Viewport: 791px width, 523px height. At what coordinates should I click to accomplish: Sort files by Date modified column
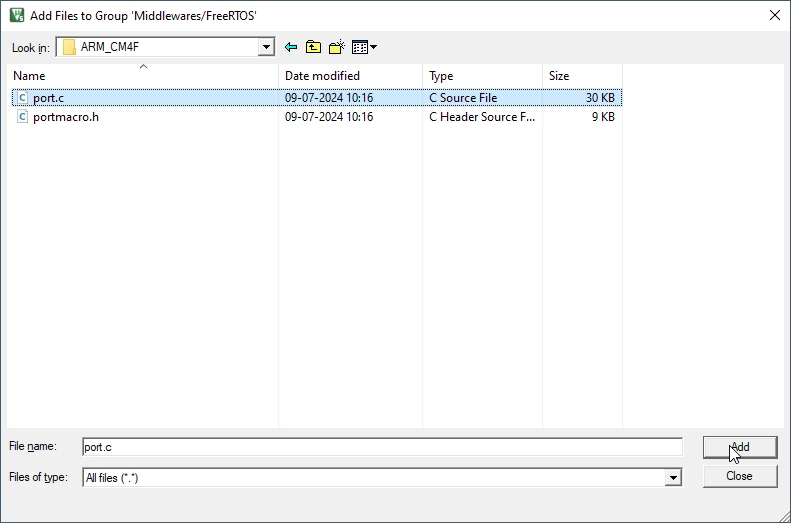click(350, 76)
